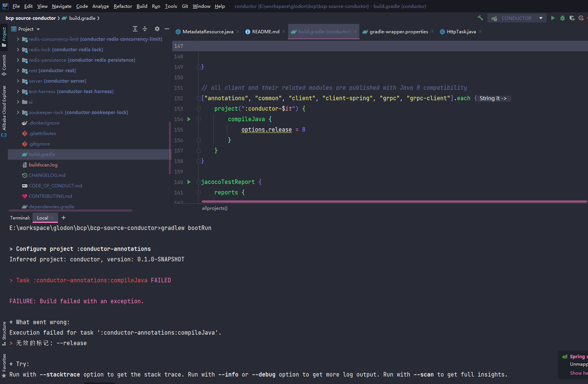Click run gutter icon at line 160

(189, 182)
